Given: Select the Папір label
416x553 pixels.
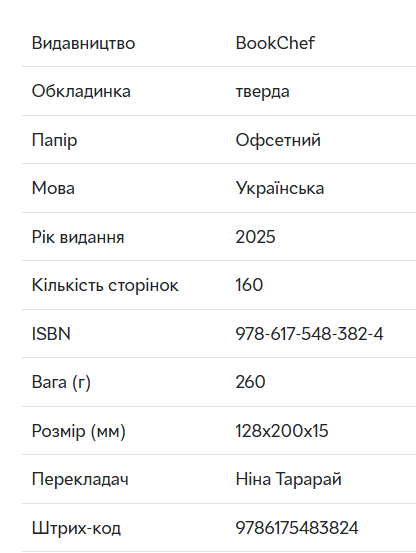Looking at the screenshot, I should (x=54, y=140).
